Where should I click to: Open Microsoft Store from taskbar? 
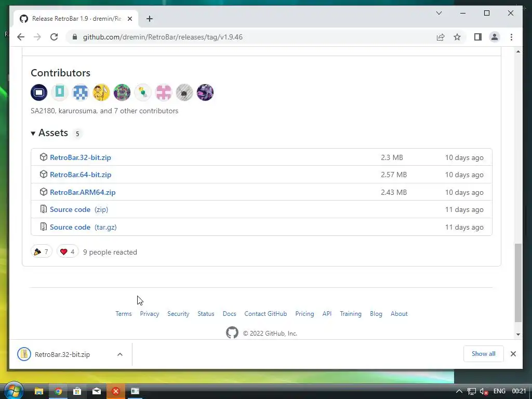pos(77,391)
